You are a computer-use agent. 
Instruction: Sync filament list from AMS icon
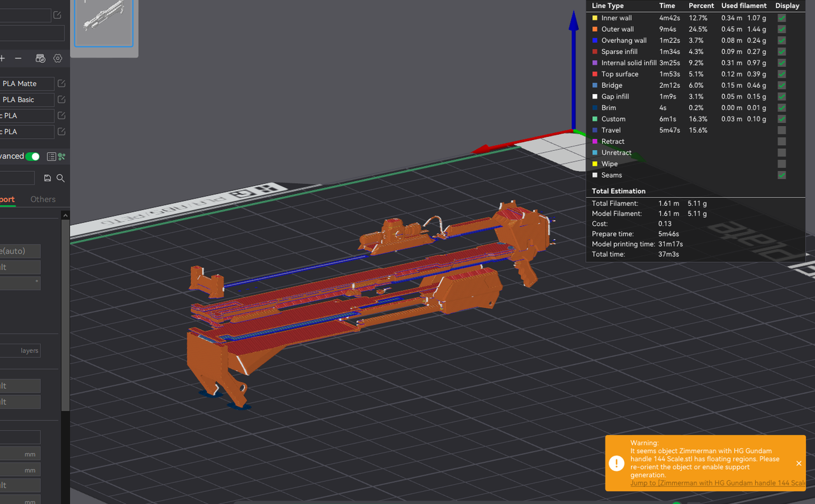[40, 58]
